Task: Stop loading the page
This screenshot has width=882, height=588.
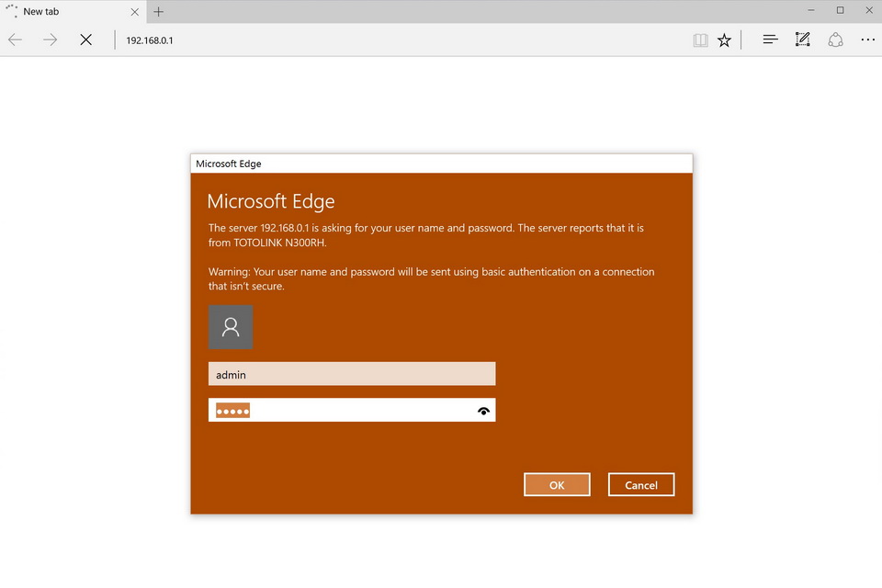Action: [x=85, y=40]
